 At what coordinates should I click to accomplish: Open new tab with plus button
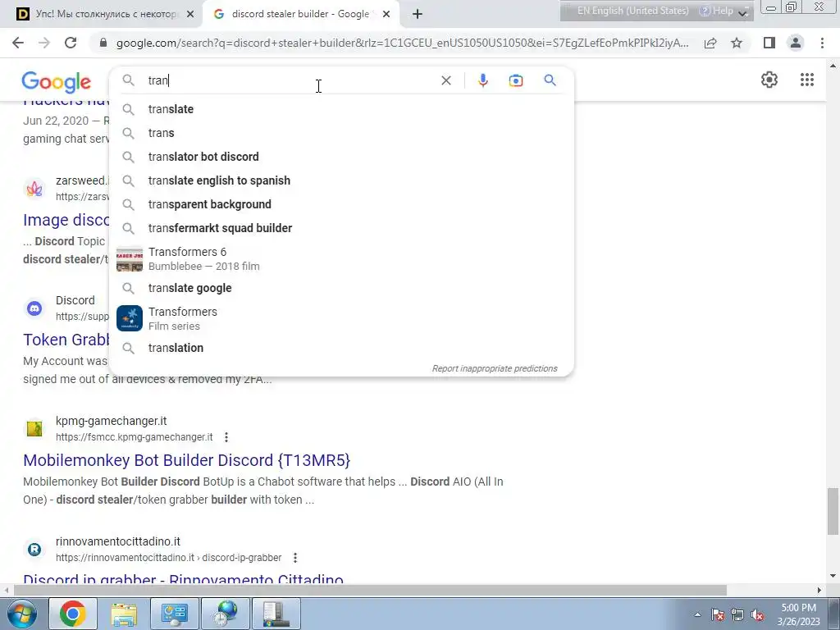pos(418,14)
